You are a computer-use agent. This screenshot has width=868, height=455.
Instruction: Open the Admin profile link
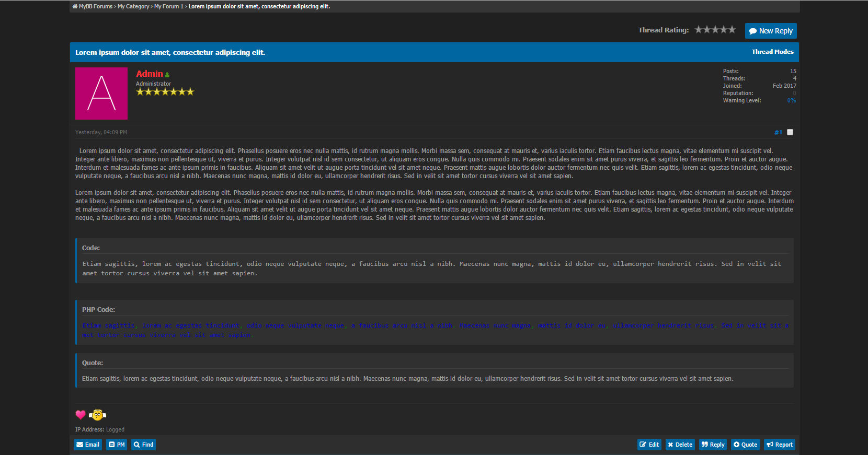[150, 74]
